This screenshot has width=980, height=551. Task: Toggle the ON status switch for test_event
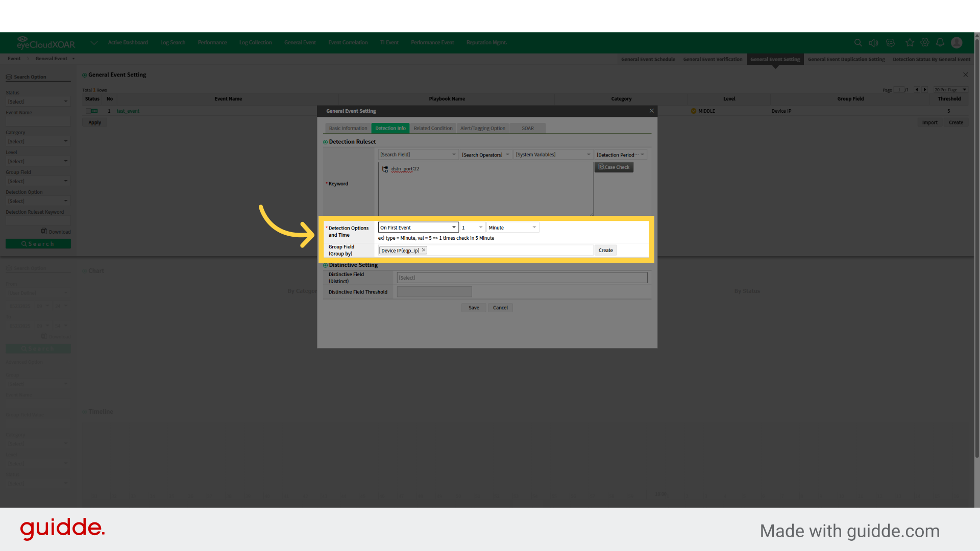pyautogui.click(x=91, y=111)
